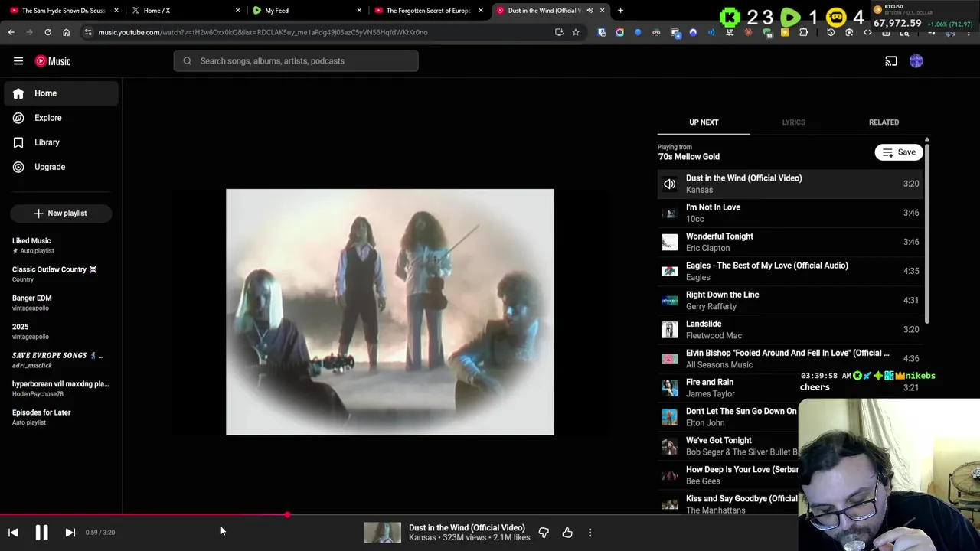Play Landslide by Fleetwood Mac
980x551 pixels.
coord(790,329)
